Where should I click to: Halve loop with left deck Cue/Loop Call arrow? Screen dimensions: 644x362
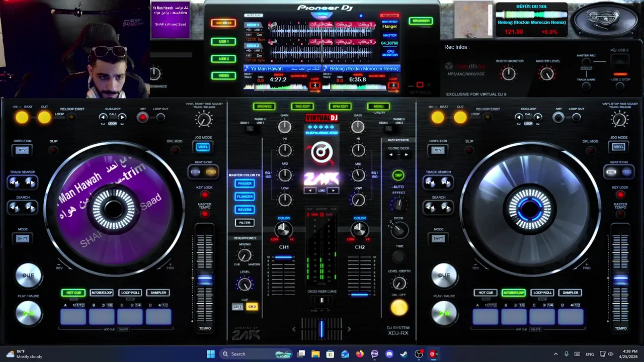point(103,117)
